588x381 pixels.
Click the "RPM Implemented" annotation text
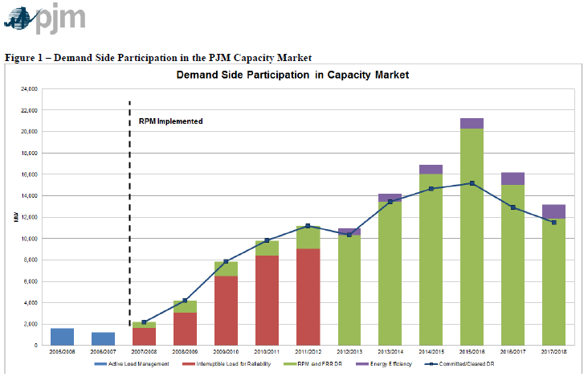tap(170, 121)
